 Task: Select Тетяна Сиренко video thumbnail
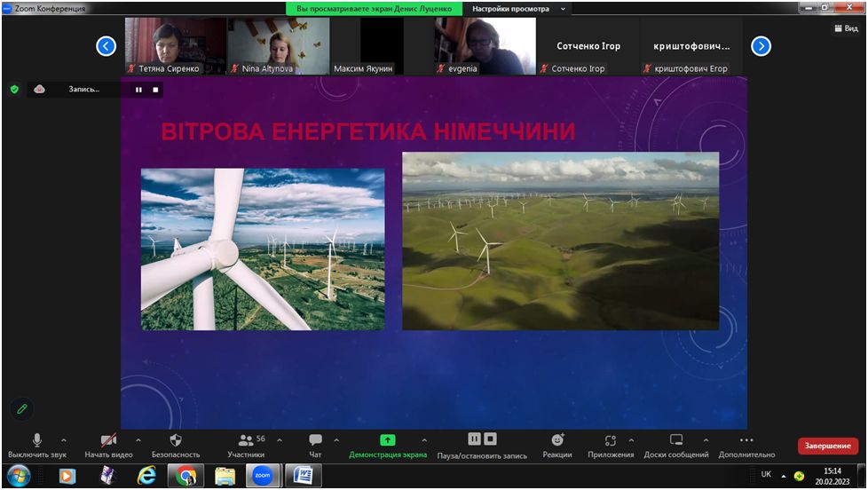pos(175,46)
